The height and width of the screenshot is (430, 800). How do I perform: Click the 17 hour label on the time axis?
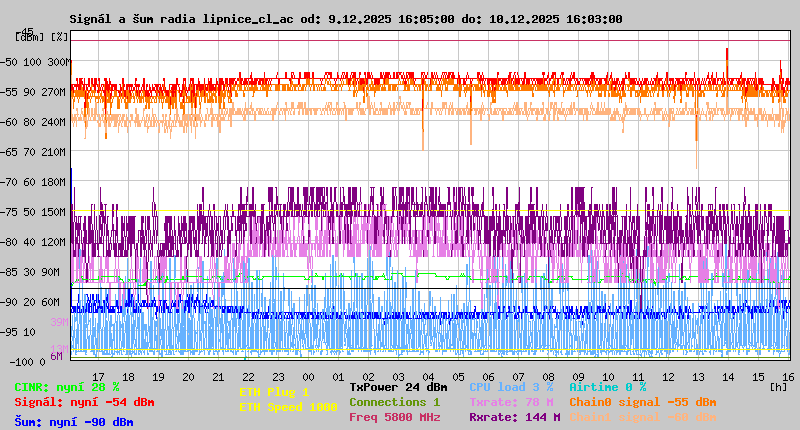pos(98,377)
